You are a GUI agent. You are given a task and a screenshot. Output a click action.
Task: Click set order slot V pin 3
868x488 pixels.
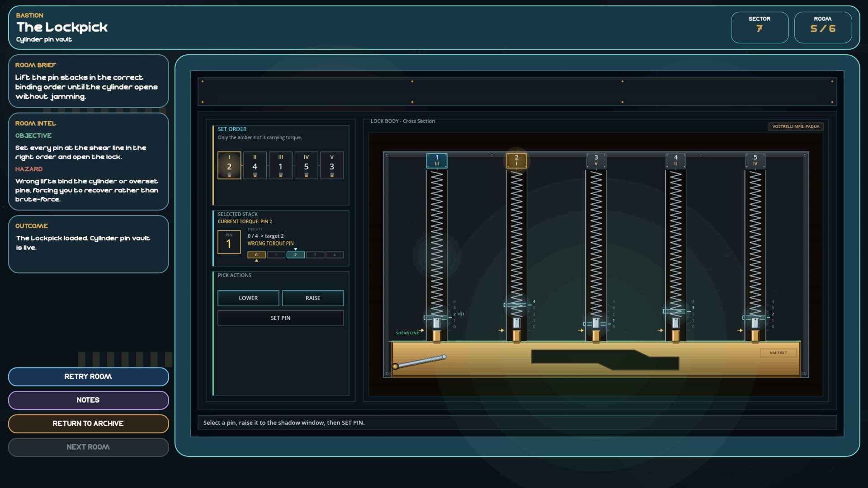click(x=332, y=165)
